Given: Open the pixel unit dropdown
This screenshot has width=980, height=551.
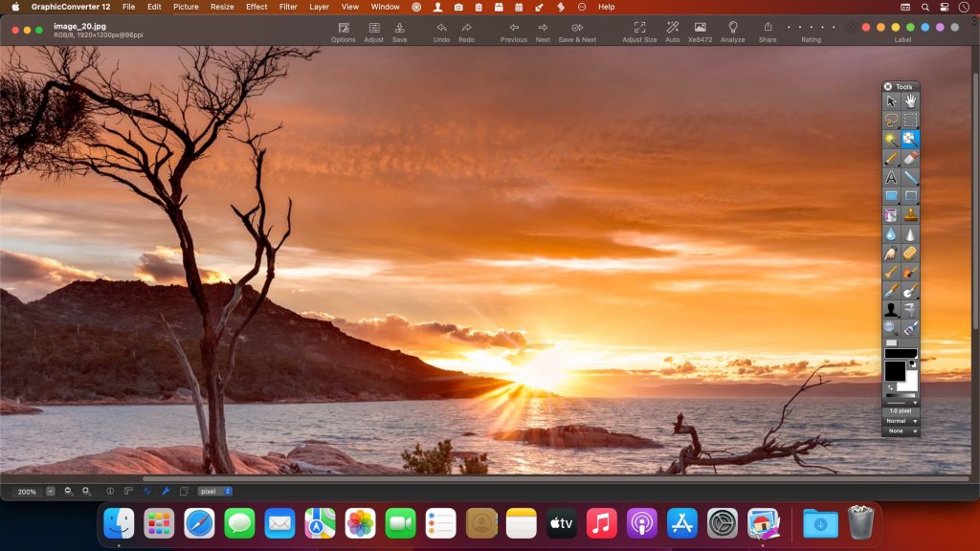Looking at the screenshot, I should (213, 492).
